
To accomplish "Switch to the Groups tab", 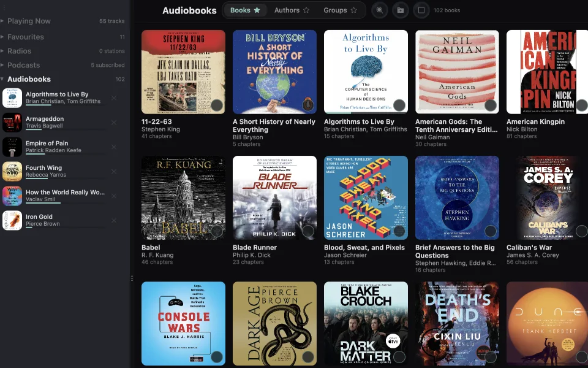I will click(340, 10).
